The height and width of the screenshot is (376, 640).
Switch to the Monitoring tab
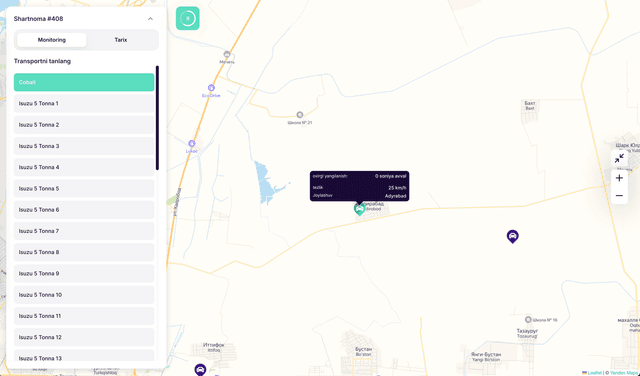click(52, 40)
